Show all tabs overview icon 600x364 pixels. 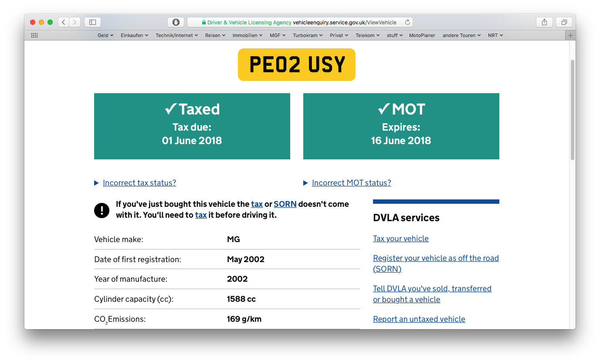(564, 22)
